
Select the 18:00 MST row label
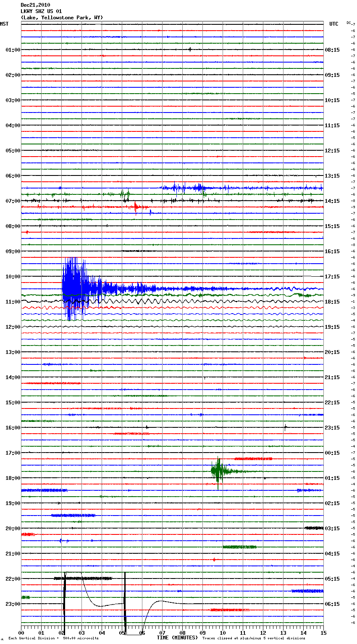point(13,478)
